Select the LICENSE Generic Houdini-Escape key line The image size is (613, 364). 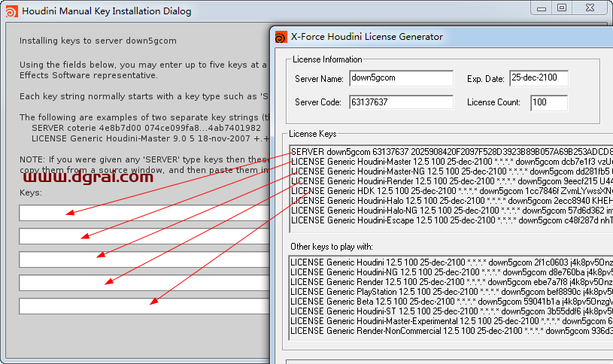click(451, 220)
